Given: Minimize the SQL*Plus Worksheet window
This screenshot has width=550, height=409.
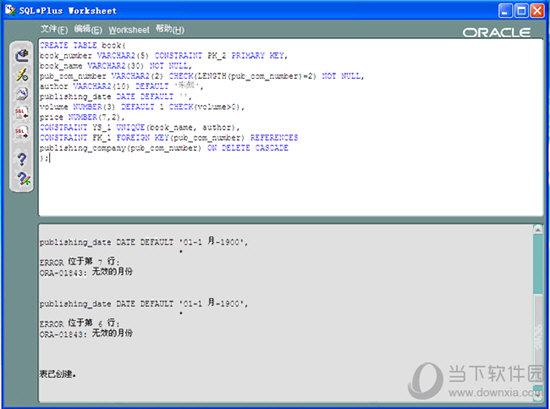Looking at the screenshot, I should [505, 11].
